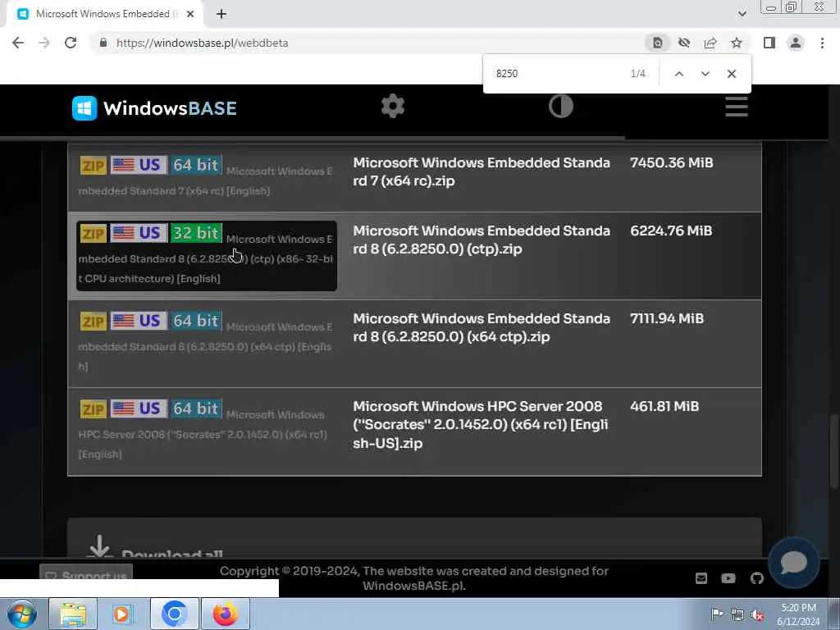
Task: Click 64 bit badge of x64 ctp row
Action: pyautogui.click(x=196, y=321)
